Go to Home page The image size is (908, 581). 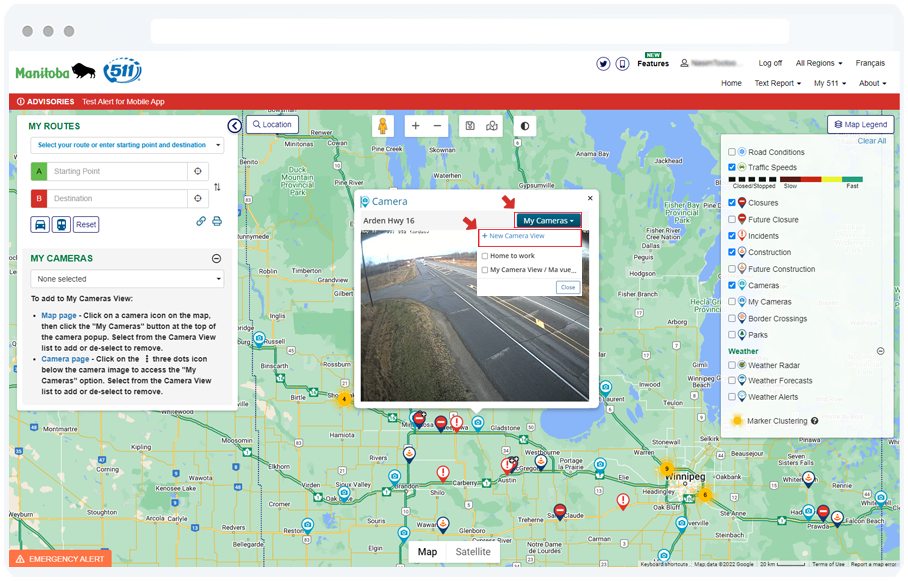(x=731, y=83)
